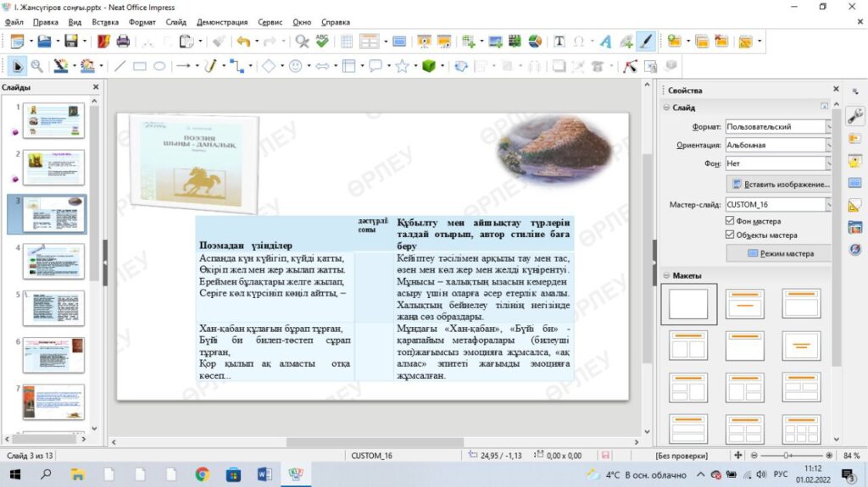Select the slide 5 thumbnail

pyautogui.click(x=53, y=307)
